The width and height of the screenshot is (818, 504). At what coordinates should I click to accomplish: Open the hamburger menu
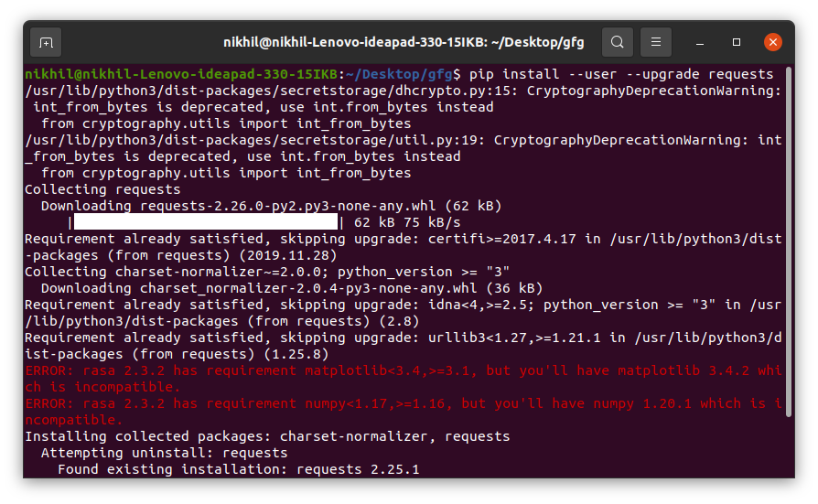click(x=656, y=42)
